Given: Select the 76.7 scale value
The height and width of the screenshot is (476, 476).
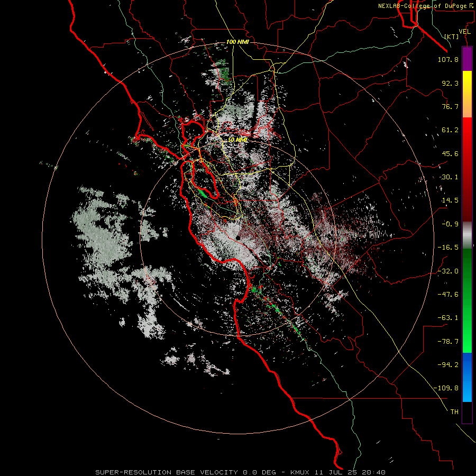Looking at the screenshot, I should click(450, 106).
